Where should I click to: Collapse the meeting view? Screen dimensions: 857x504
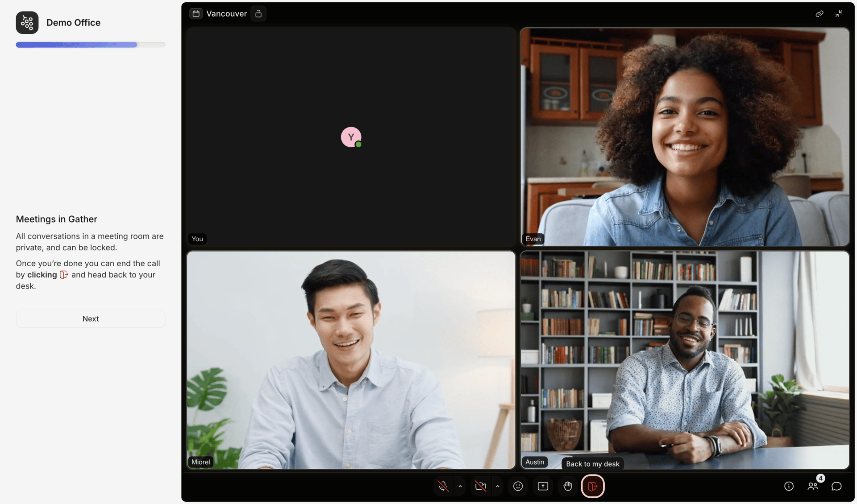tap(839, 13)
